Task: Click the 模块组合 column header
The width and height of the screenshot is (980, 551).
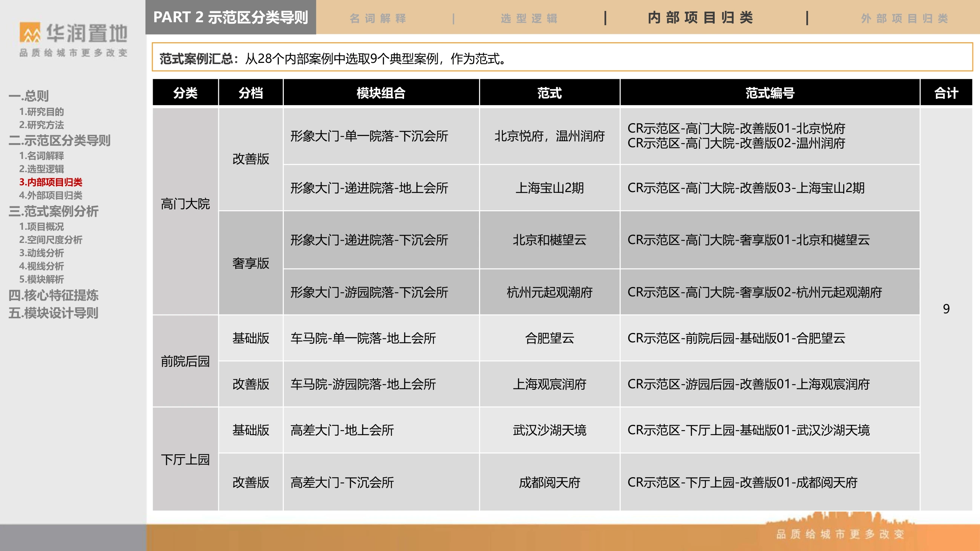Action: 381,92
